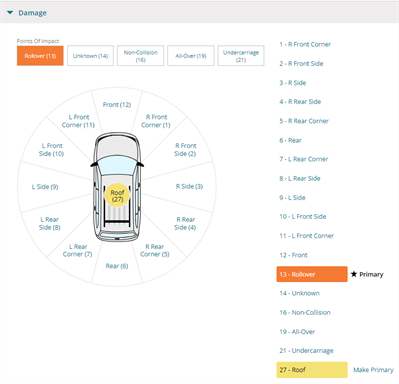Select the Front (12) wheel segment

pyautogui.click(x=117, y=105)
